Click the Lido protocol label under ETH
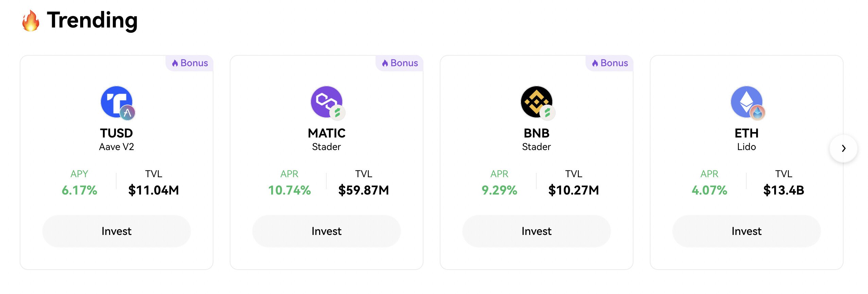 (746, 147)
